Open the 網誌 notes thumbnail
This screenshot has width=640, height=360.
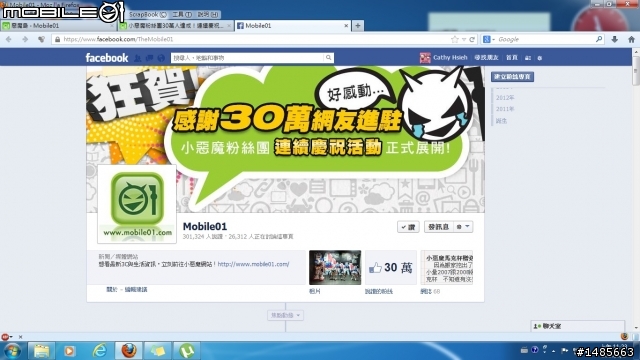point(447,268)
